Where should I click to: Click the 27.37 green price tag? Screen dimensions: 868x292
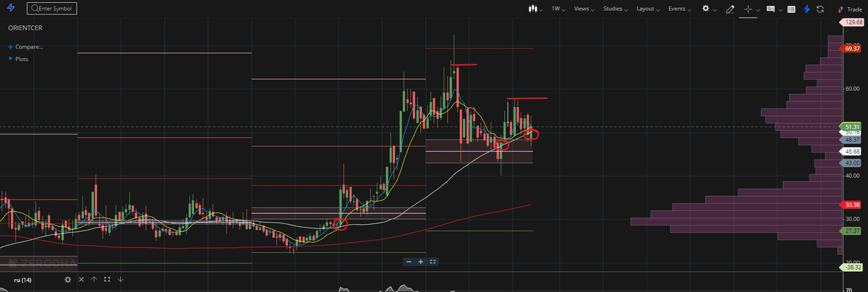[x=852, y=230]
